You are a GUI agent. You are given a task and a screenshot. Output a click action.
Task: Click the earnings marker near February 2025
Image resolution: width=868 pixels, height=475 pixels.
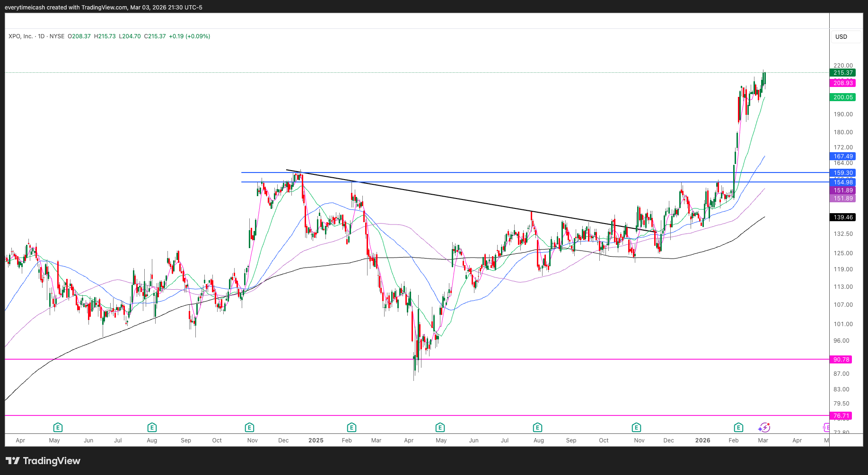351,428
